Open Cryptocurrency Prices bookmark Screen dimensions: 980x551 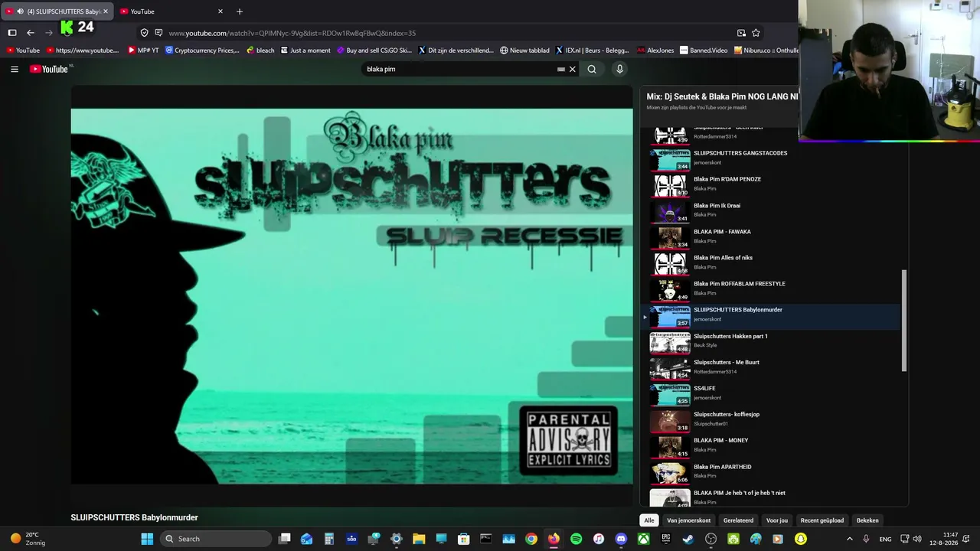tap(202, 51)
